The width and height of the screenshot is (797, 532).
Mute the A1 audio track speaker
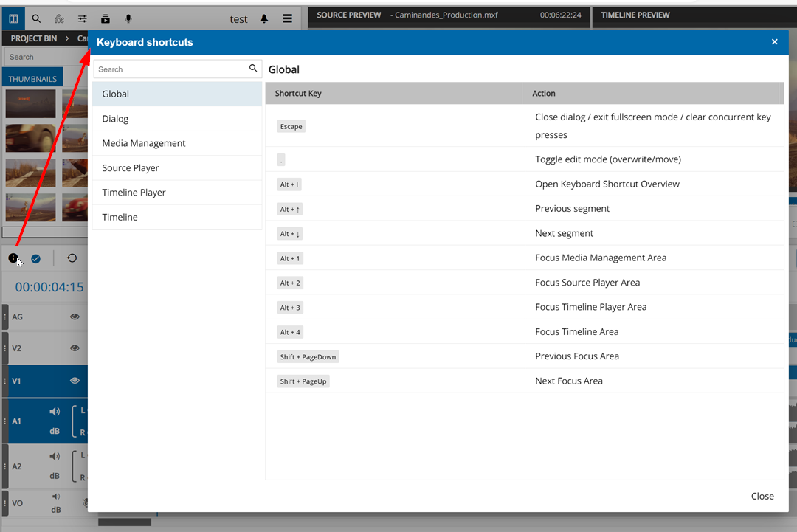coord(55,412)
